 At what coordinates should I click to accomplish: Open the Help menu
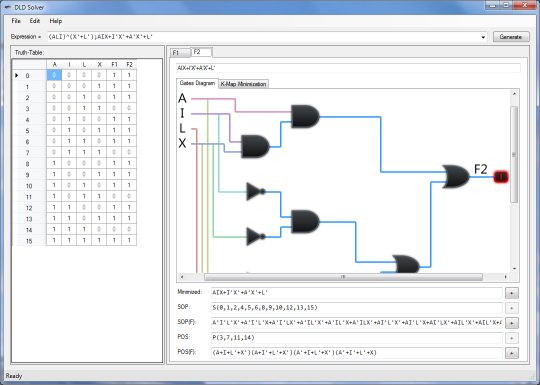(x=56, y=21)
